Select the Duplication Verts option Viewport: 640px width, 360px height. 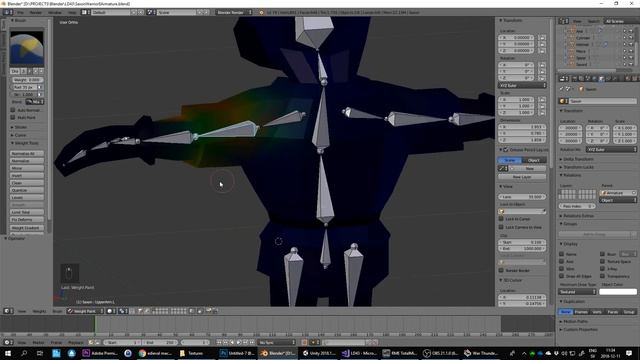coord(597,312)
